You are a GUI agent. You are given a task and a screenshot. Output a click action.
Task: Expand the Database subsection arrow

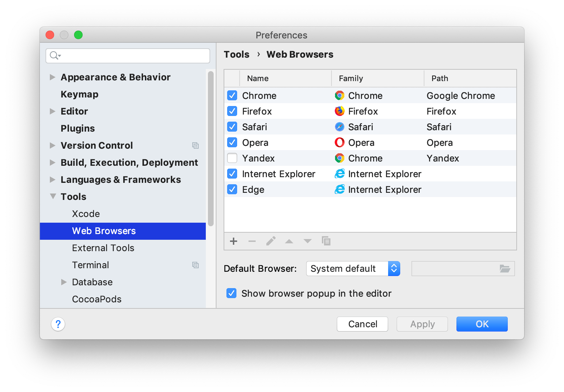coord(64,282)
